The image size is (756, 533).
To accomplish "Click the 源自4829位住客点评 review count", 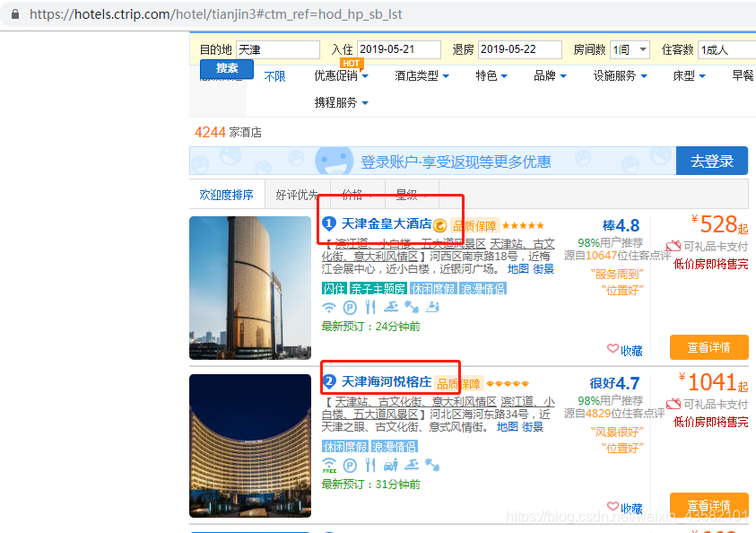I will coord(614,414).
